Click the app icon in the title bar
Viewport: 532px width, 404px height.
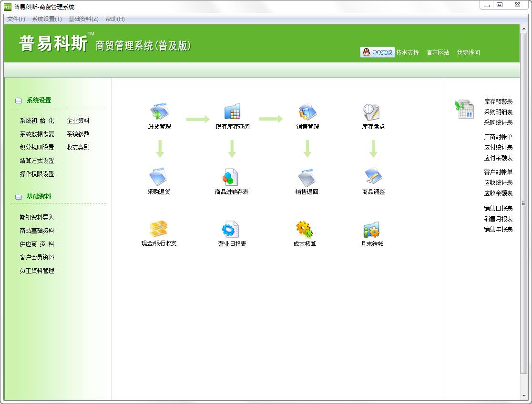pyautogui.click(x=8, y=7)
